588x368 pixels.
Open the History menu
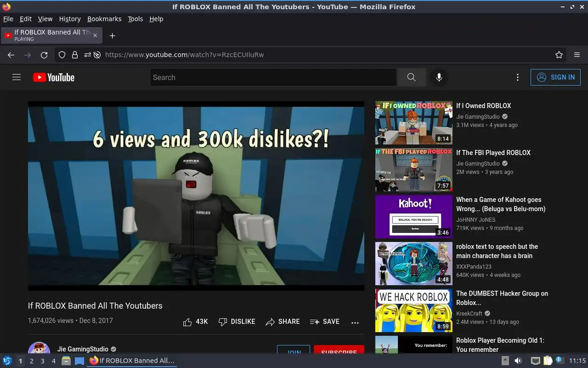(x=70, y=19)
